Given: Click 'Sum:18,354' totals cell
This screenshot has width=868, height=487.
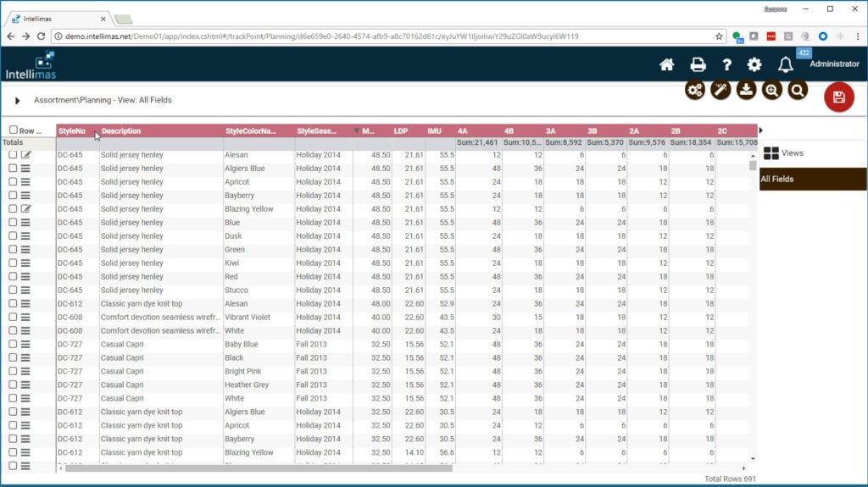Looking at the screenshot, I should [690, 142].
